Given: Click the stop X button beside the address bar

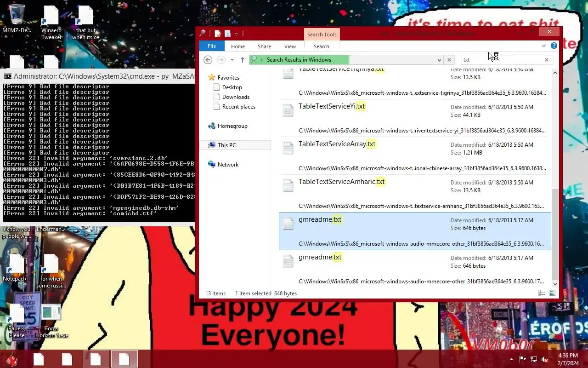Looking at the screenshot, I should 449,60.
